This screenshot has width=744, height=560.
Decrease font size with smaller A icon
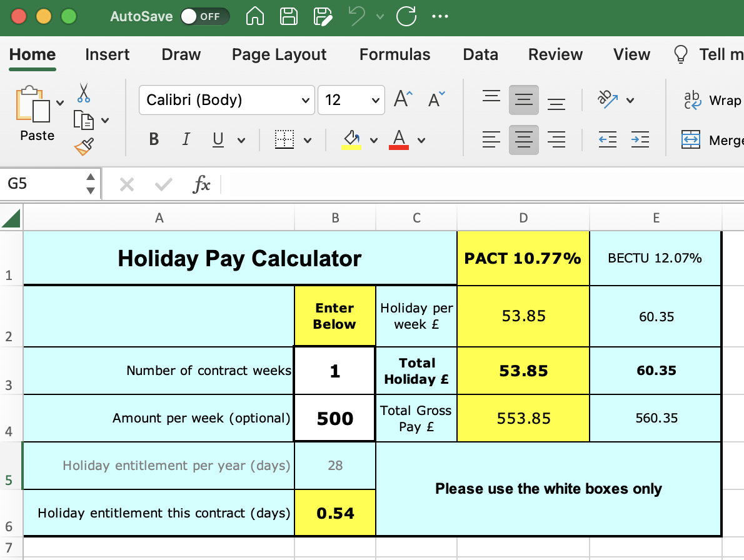point(436,99)
